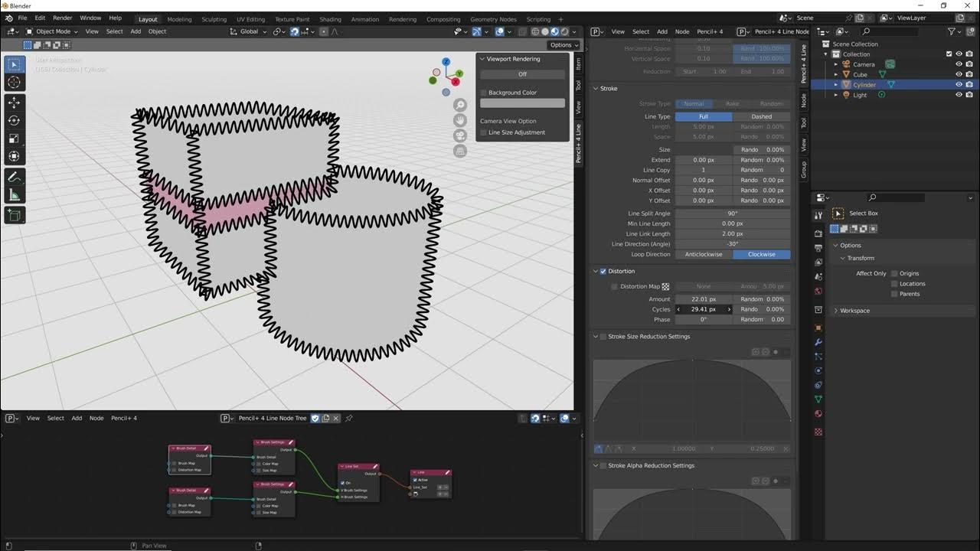Activate the Transform tool in viewport toolbar
The width and height of the screenshot is (980, 551).
tap(14, 157)
